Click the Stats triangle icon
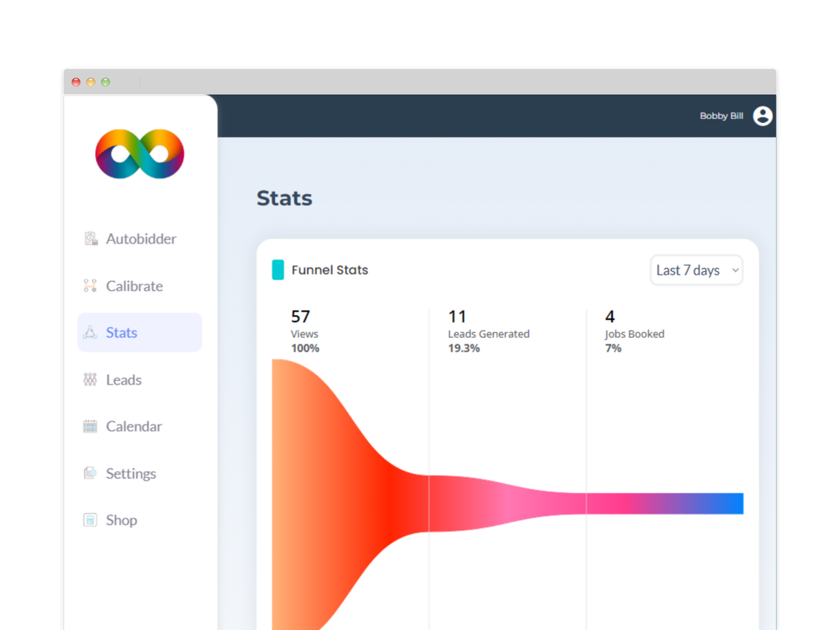This screenshot has width=840, height=630. pyautogui.click(x=90, y=332)
